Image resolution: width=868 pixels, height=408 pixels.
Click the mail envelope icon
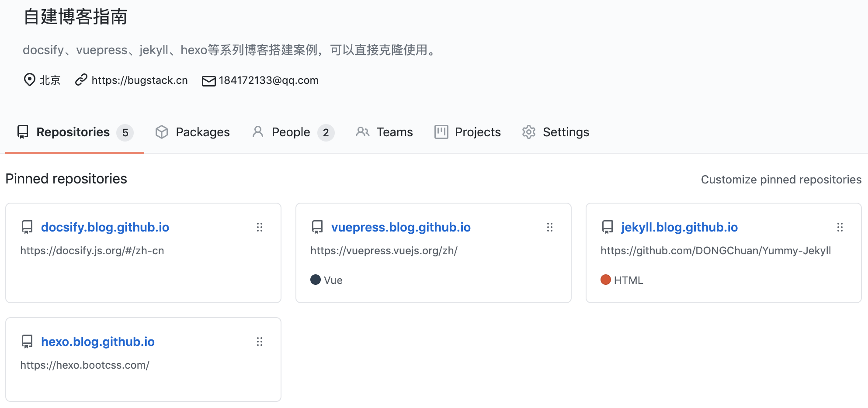(209, 81)
